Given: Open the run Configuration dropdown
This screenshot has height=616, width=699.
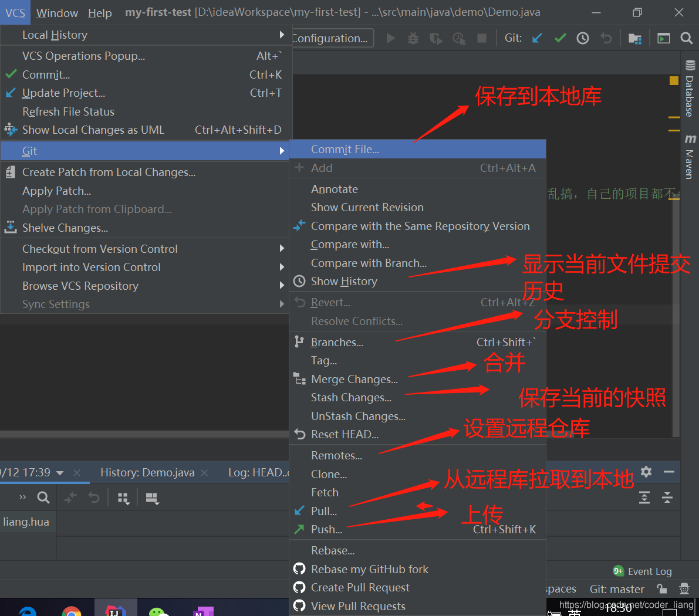Looking at the screenshot, I should pyautogui.click(x=332, y=38).
